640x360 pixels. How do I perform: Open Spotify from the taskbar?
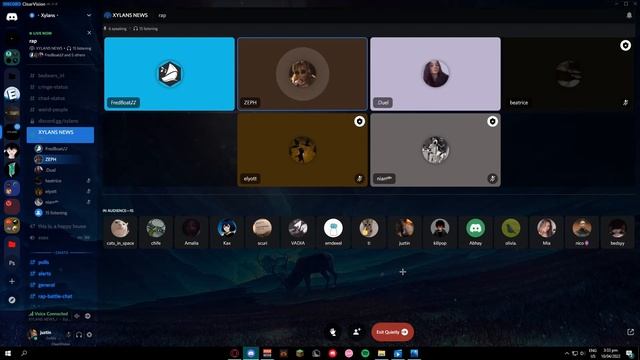pyautogui.click(x=365, y=353)
